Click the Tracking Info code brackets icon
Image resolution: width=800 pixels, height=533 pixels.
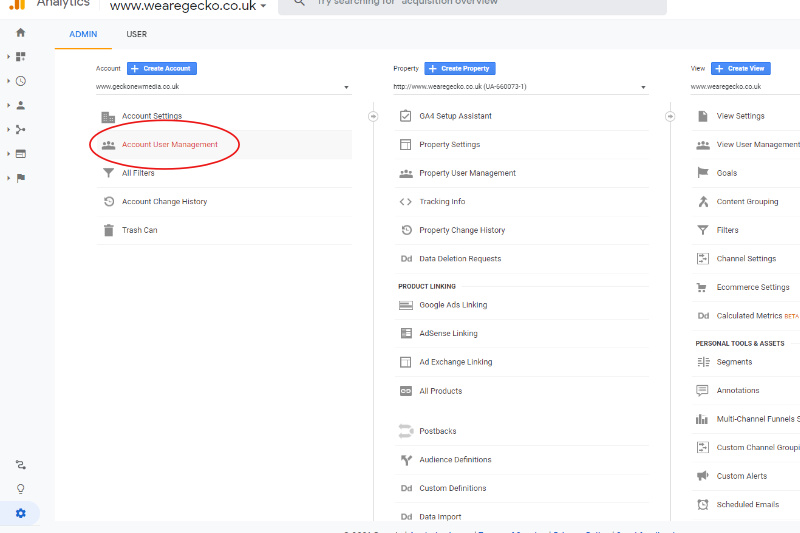click(x=406, y=201)
